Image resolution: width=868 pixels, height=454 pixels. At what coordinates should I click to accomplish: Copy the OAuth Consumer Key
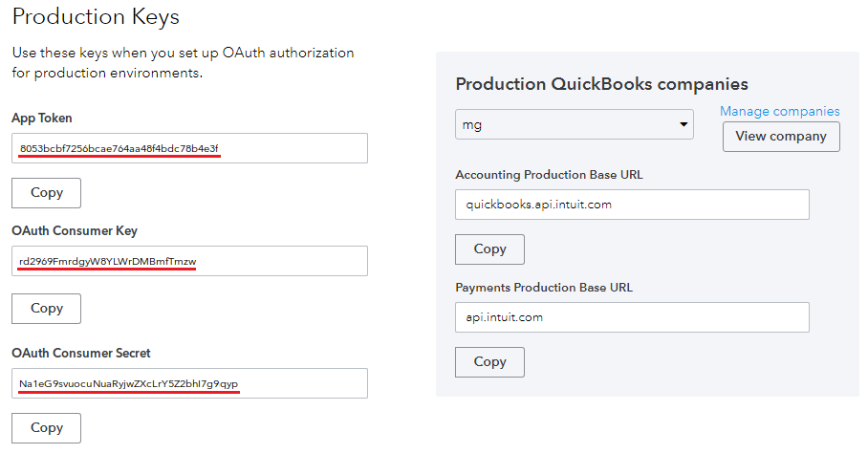[x=47, y=309]
